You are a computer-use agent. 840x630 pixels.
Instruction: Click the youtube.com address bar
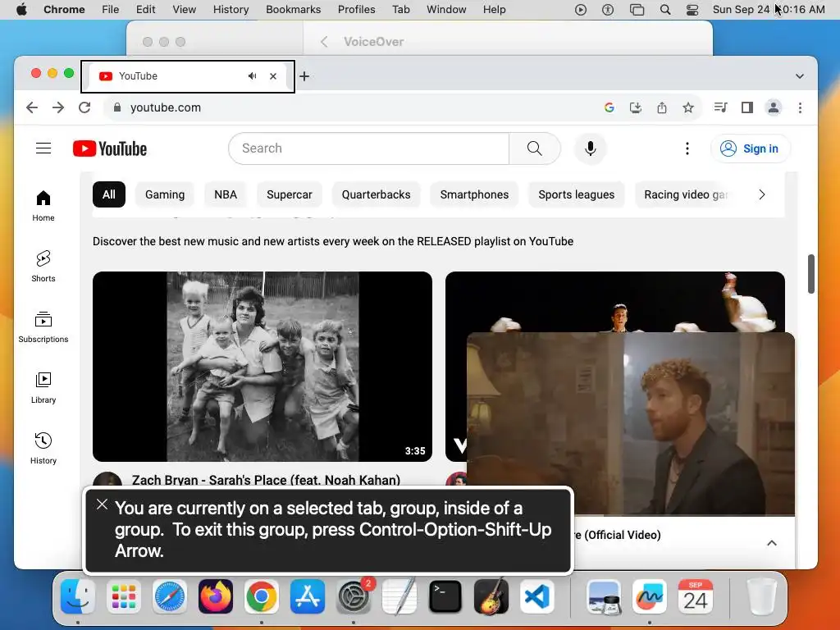coord(354,107)
